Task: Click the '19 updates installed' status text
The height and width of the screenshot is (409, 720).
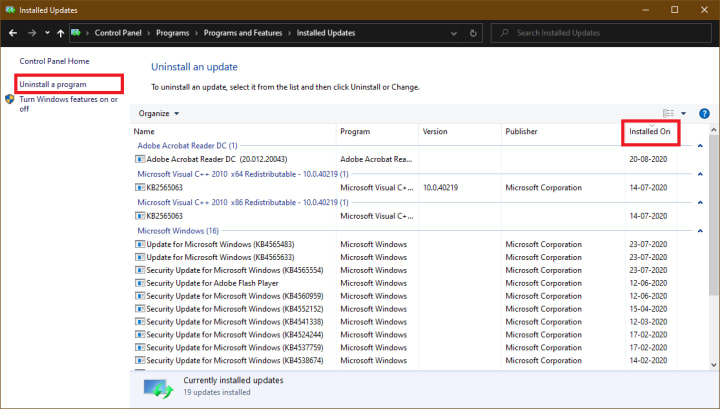Action: tap(217, 392)
